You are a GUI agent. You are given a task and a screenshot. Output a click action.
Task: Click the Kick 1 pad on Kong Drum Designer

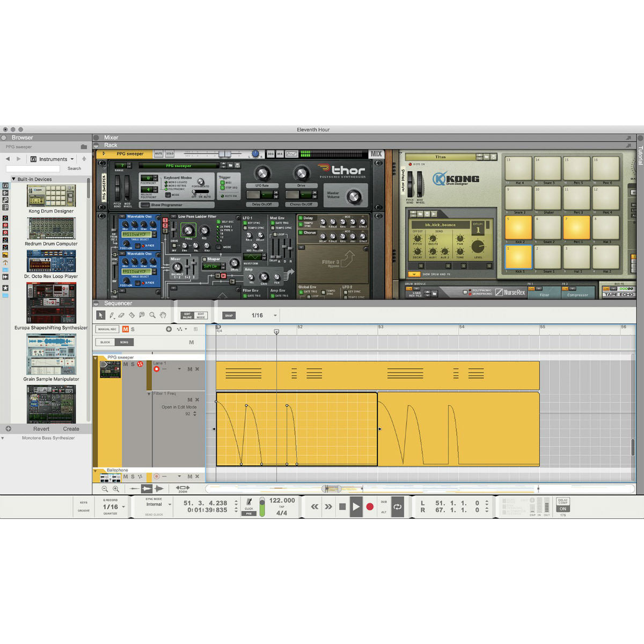click(517, 258)
